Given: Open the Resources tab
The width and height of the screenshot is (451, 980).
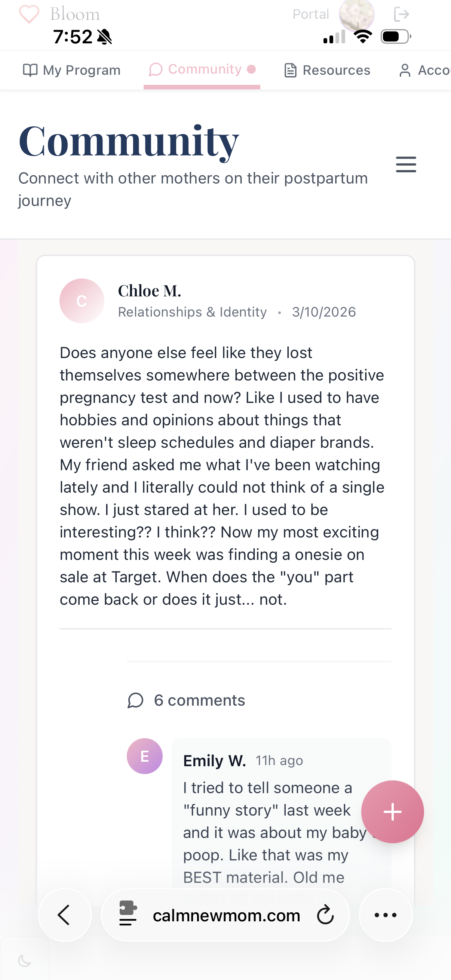Looking at the screenshot, I should pyautogui.click(x=327, y=70).
